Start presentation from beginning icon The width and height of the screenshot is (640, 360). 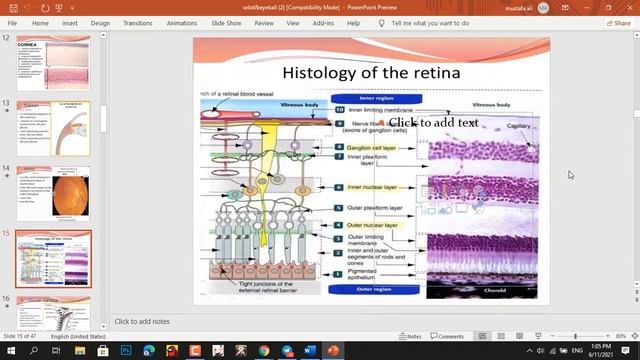click(x=59, y=8)
